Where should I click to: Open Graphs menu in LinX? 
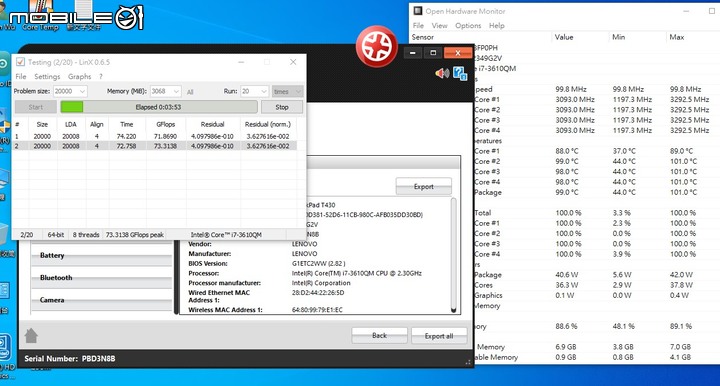79,76
